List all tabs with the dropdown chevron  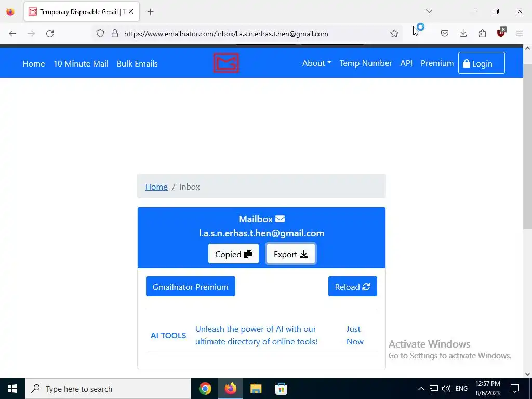[429, 11]
